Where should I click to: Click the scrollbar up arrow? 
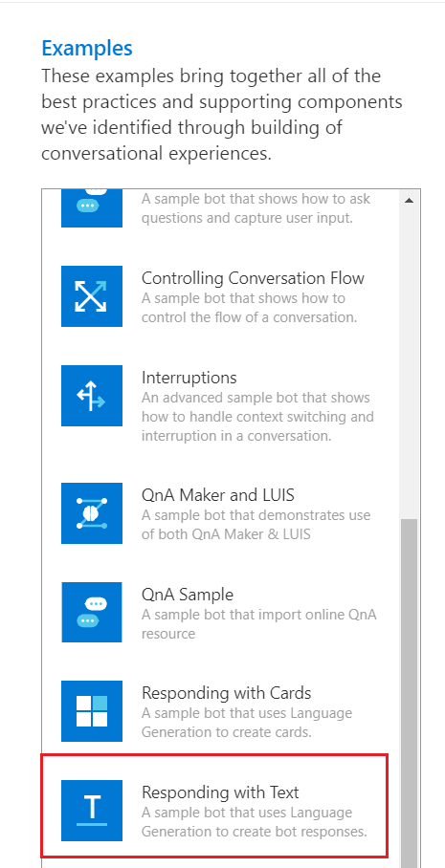point(409,201)
